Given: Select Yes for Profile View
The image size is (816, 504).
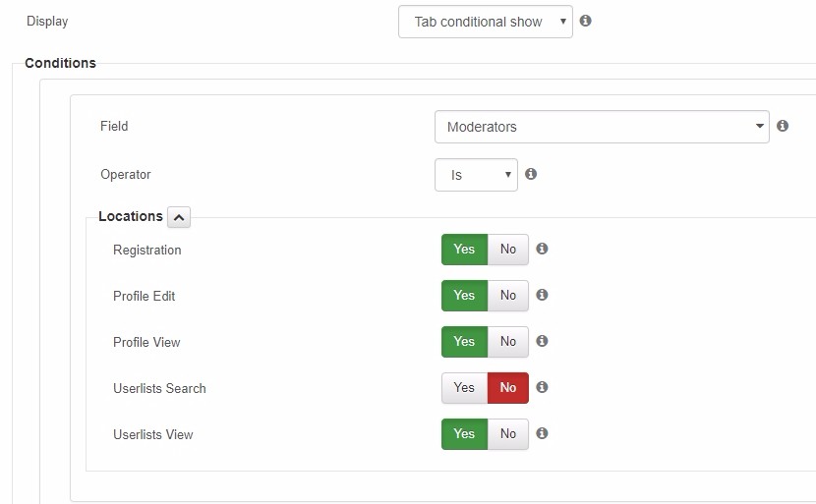Looking at the screenshot, I should click(464, 342).
